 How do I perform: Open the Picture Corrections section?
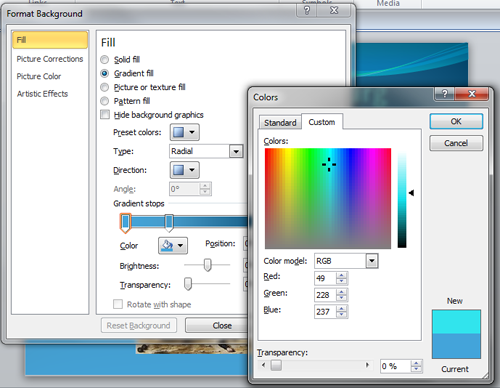coord(50,59)
